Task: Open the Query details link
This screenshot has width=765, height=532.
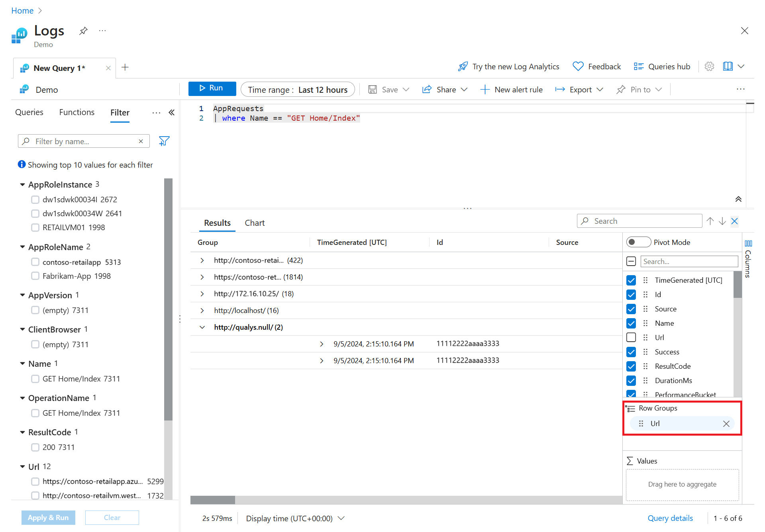Action: click(x=670, y=518)
